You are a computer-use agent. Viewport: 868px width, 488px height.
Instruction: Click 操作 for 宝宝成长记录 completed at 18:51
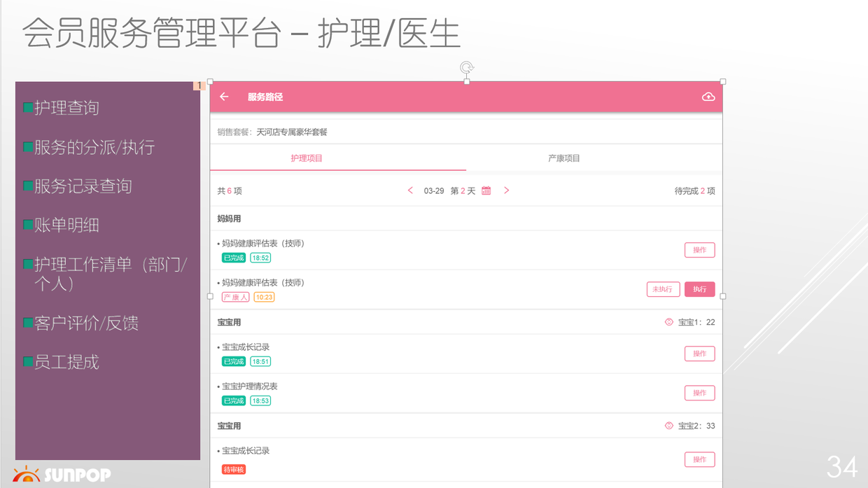699,354
